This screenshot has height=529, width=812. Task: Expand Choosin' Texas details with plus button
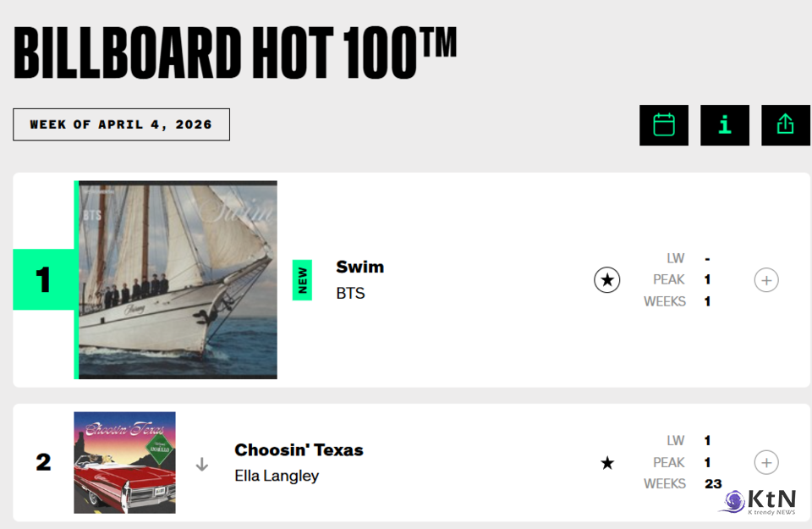pos(766,463)
